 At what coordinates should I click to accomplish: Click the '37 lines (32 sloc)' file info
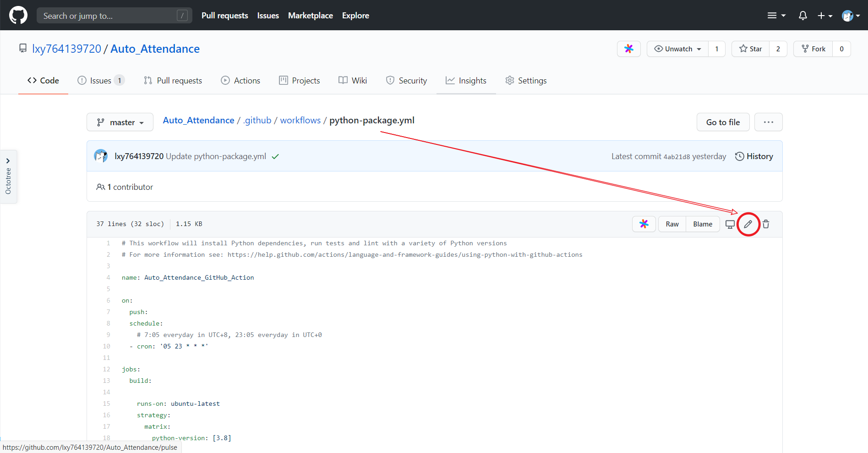[x=130, y=224]
